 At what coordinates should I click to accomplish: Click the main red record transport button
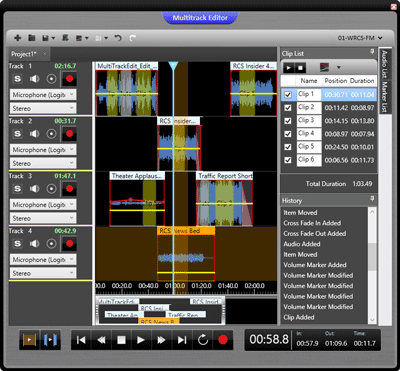223,340
